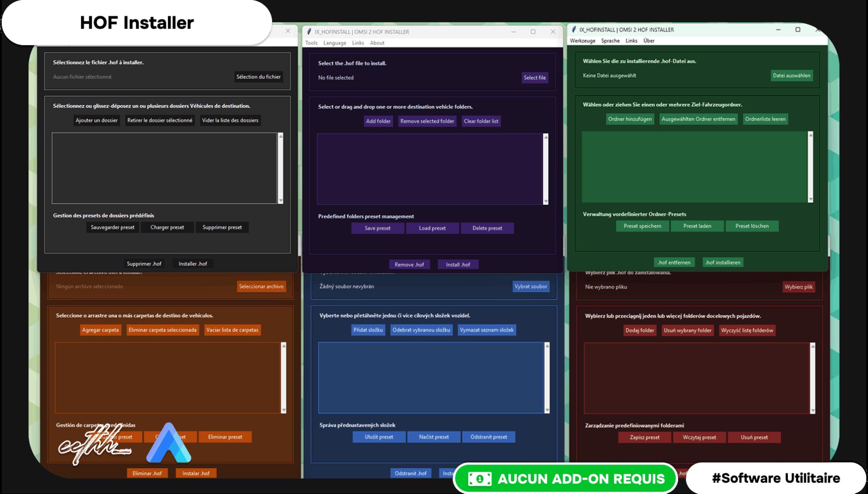Viewport: 868px width, 494px height.
Task: Open the Links menu in the German window
Action: point(631,41)
